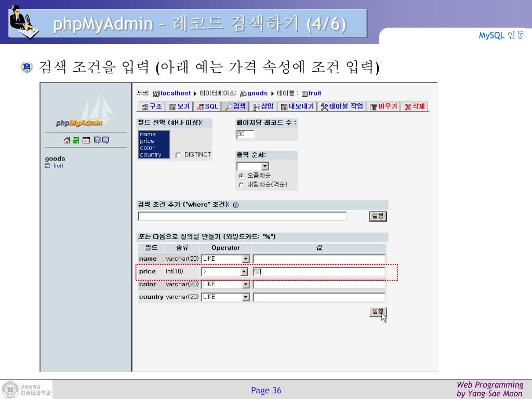Click the bottom 실행 (Go) button
The height and width of the screenshot is (399, 532).
click(x=378, y=312)
